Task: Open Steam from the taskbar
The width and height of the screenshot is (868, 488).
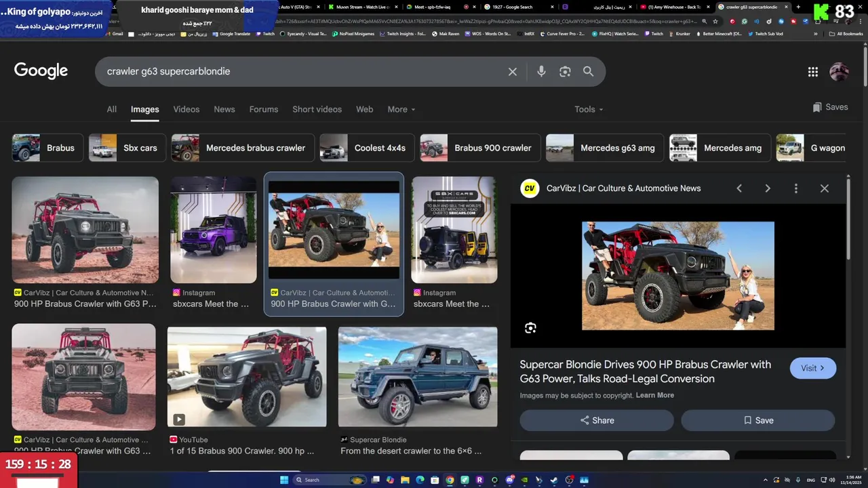Action: (554, 480)
